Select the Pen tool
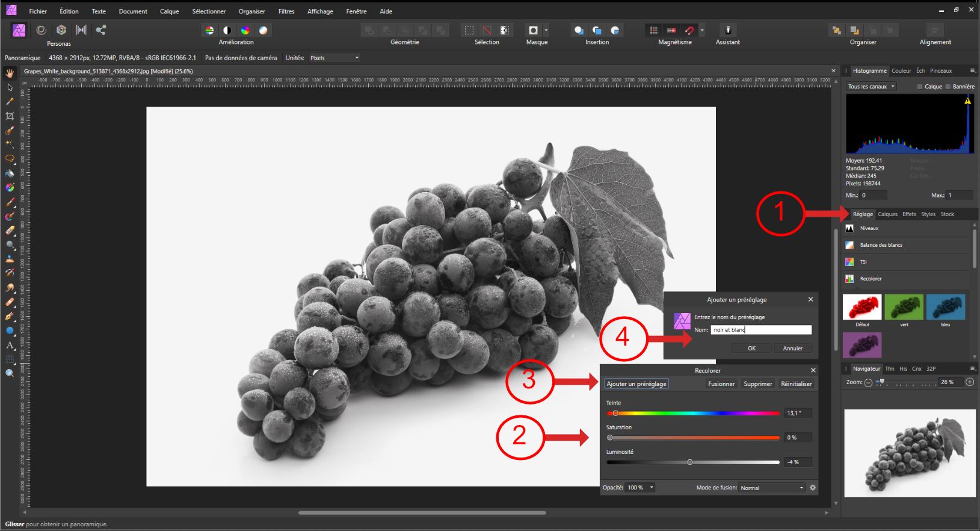Viewport: 980px width, 531px height. tap(10, 316)
